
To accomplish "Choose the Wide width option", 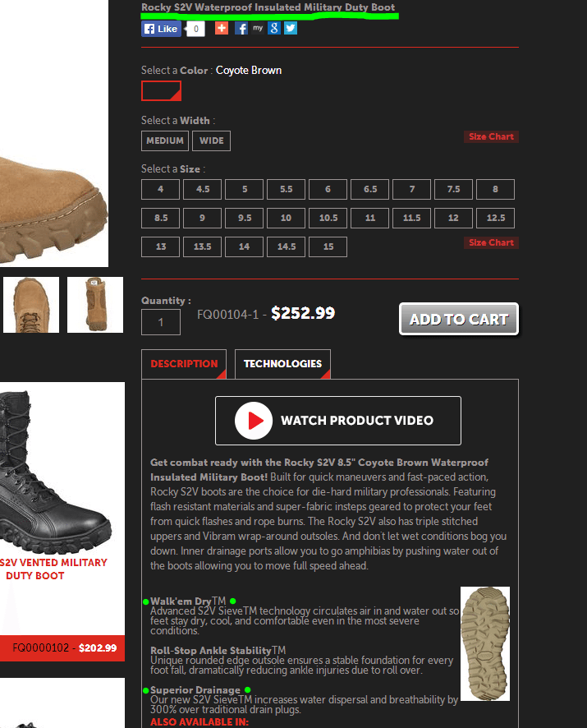I will (211, 141).
